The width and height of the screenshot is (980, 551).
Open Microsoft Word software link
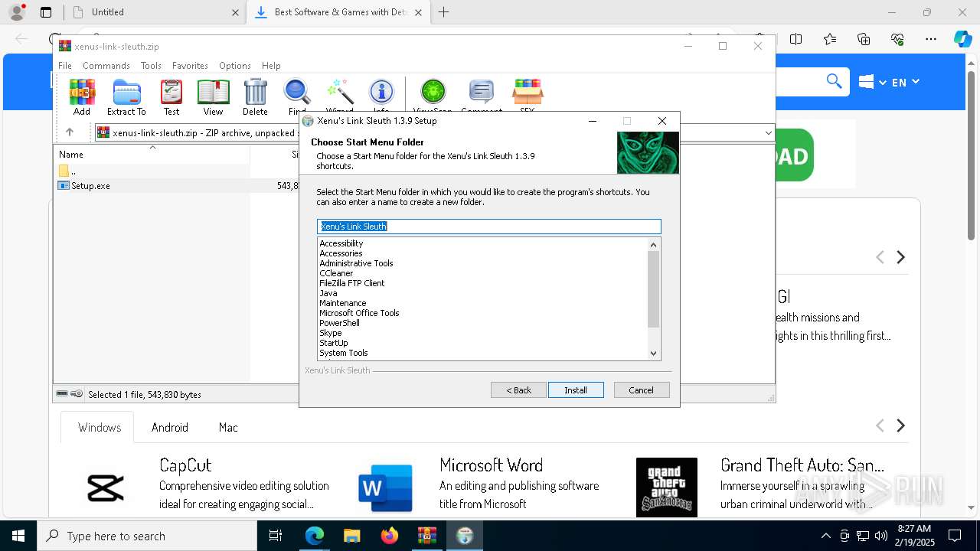pos(491,465)
